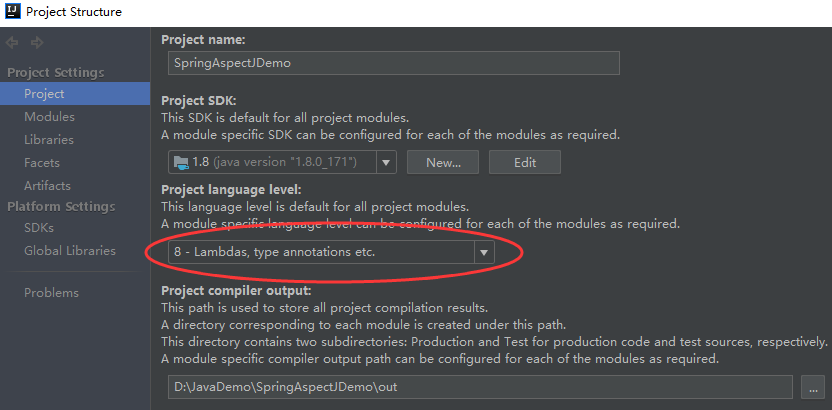Viewport: 832px width, 410px height.
Task: Switch to Artifacts settings
Action: coord(47,186)
